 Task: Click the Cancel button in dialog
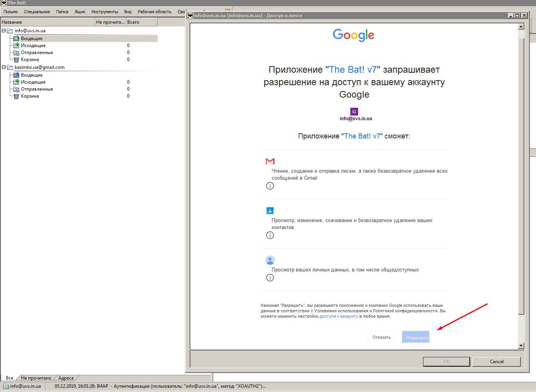coord(497,362)
